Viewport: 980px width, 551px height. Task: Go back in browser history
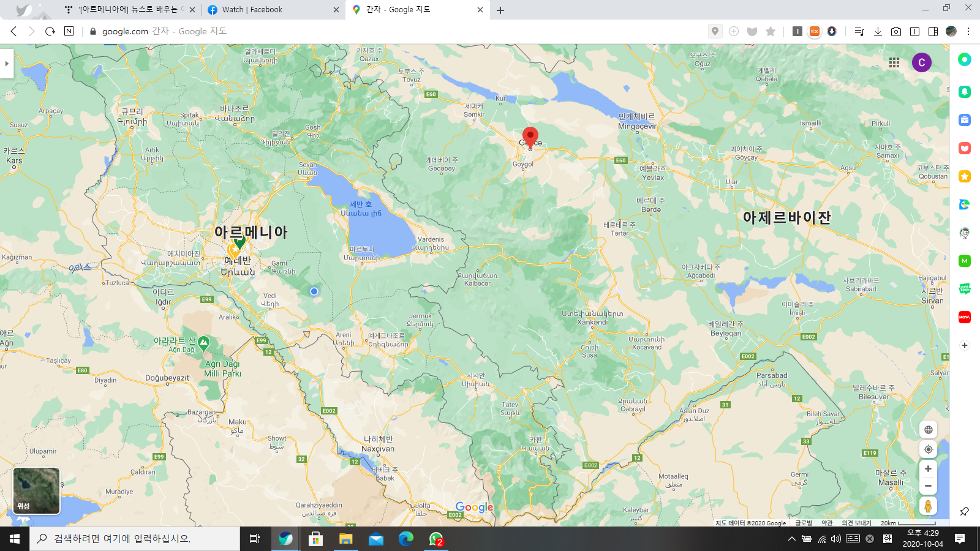13,31
